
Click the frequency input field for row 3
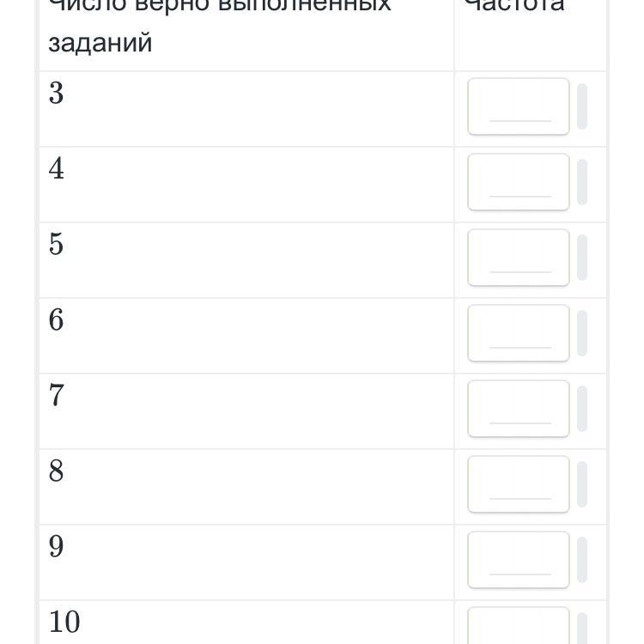pyautogui.click(x=518, y=106)
